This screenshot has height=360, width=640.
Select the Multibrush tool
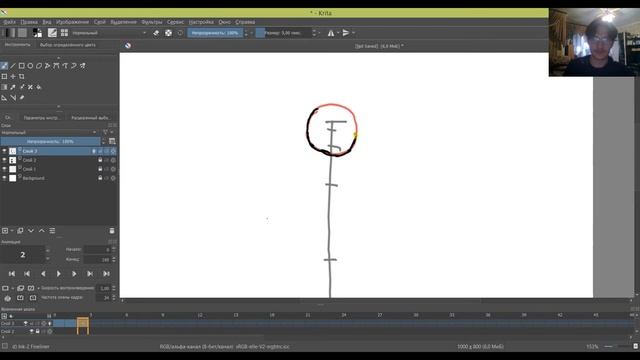tap(83, 66)
